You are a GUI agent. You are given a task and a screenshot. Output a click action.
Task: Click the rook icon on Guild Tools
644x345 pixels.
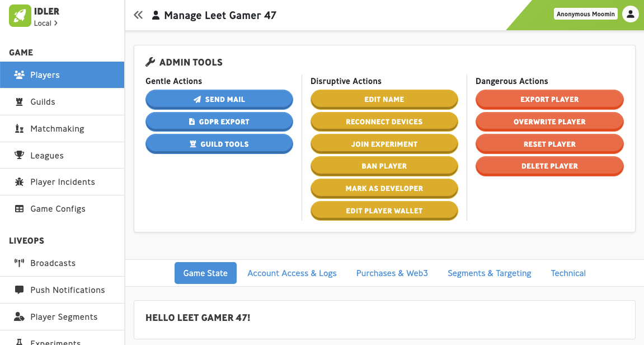(193, 144)
